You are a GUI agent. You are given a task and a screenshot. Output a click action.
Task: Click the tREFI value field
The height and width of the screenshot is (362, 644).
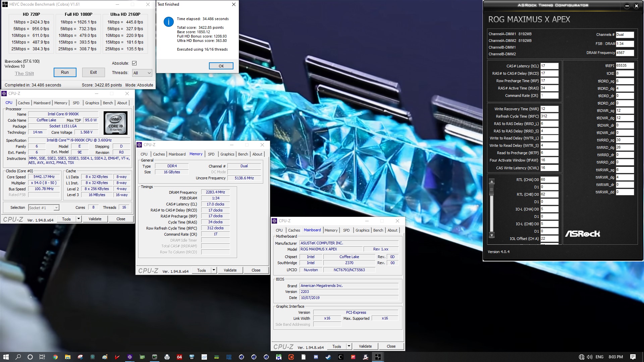(x=625, y=66)
